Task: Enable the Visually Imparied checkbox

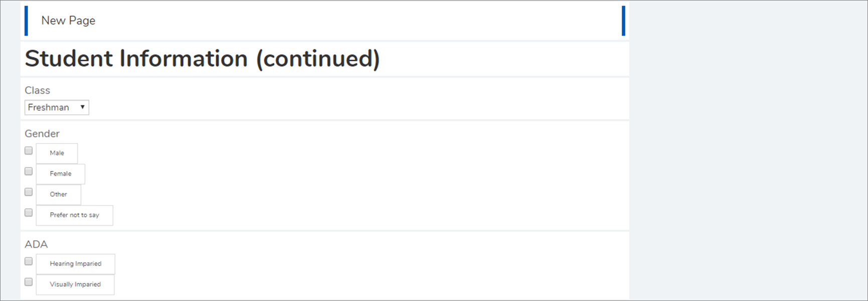Action: [29, 281]
